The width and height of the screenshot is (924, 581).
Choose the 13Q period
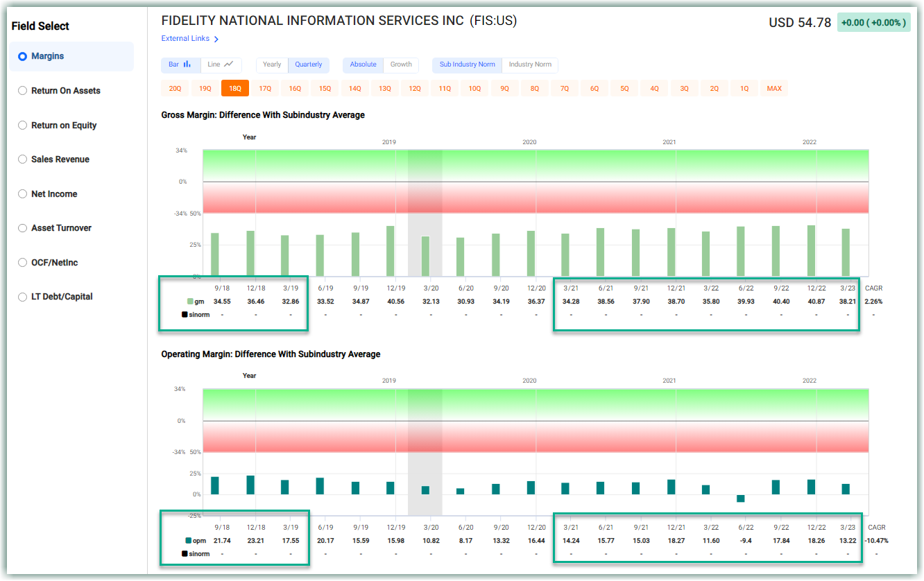(384, 89)
